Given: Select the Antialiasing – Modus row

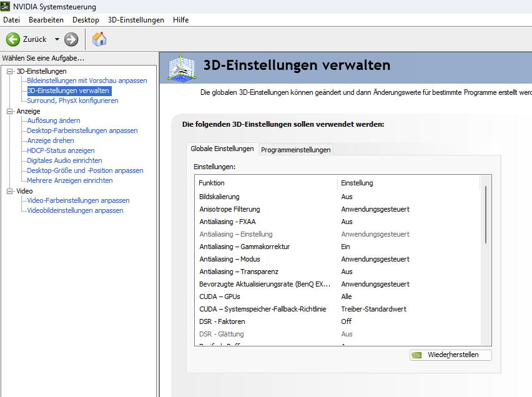Looking at the screenshot, I should coord(338,259).
